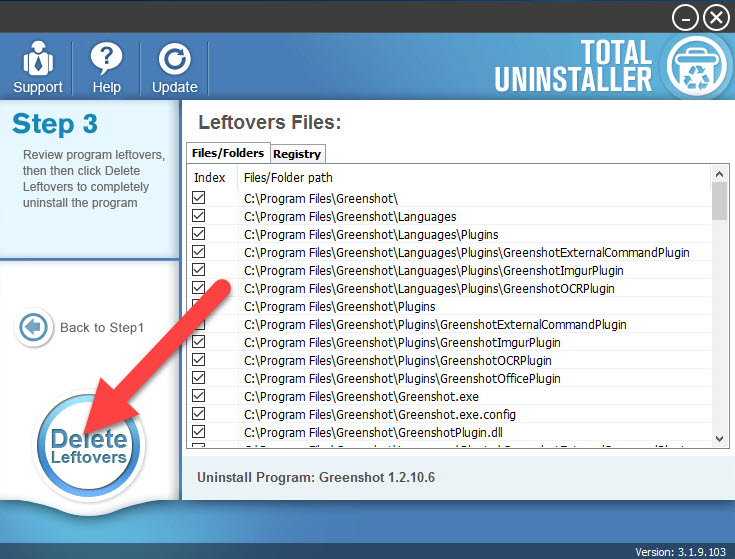Select path Greenshot\Plugins\GreenshotOCRPlugin
735x559 pixels.
398,360
